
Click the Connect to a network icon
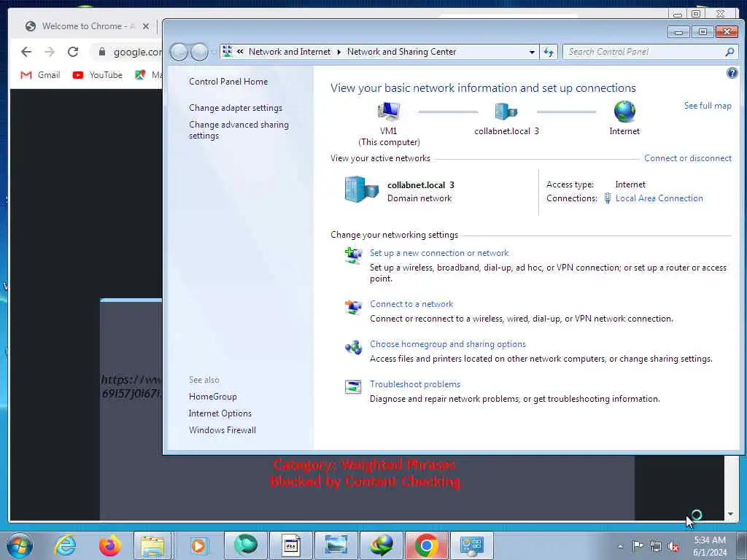click(x=353, y=307)
